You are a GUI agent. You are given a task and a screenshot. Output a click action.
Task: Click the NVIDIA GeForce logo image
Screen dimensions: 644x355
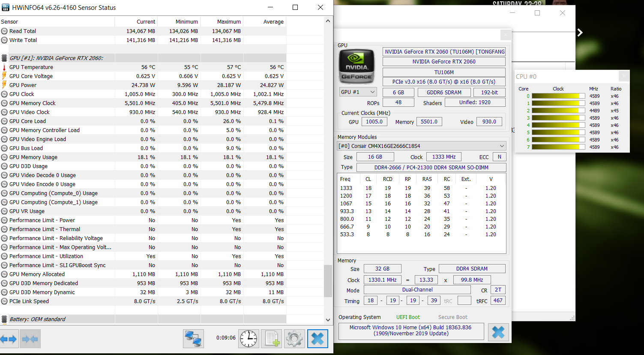356,67
